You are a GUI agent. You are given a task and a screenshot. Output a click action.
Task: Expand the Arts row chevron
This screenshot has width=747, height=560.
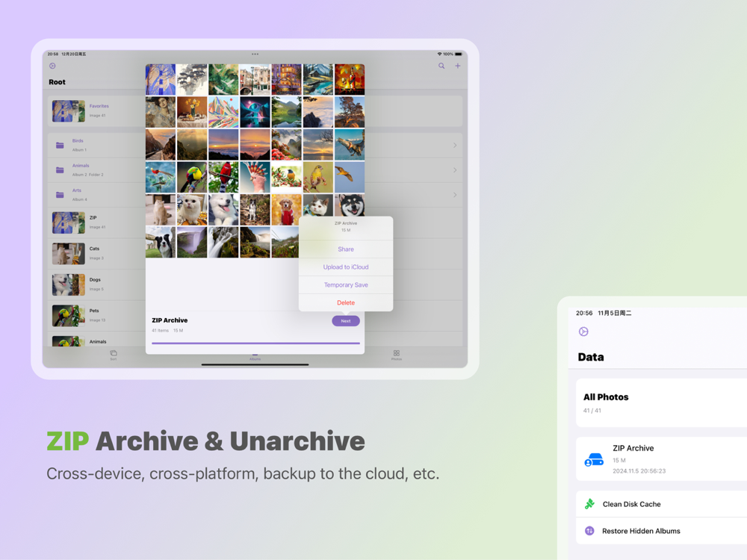coord(455,195)
